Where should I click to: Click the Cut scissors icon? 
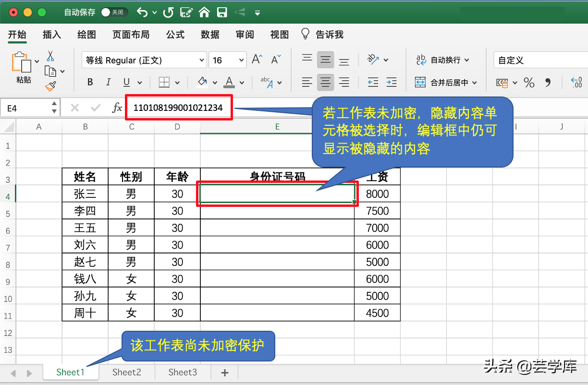(50, 56)
